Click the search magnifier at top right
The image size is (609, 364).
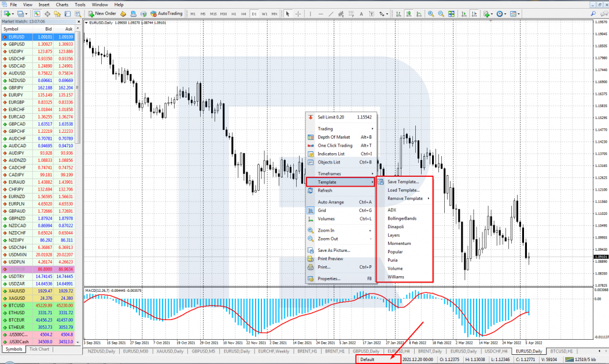pyautogui.click(x=593, y=14)
